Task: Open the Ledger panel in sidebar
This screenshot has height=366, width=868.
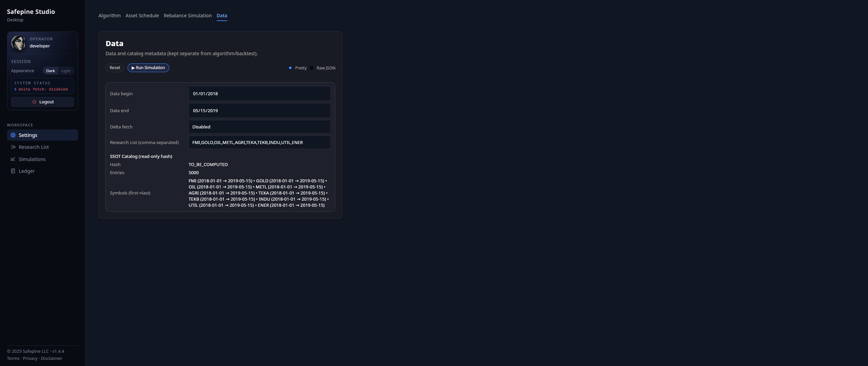Action: pos(26,171)
